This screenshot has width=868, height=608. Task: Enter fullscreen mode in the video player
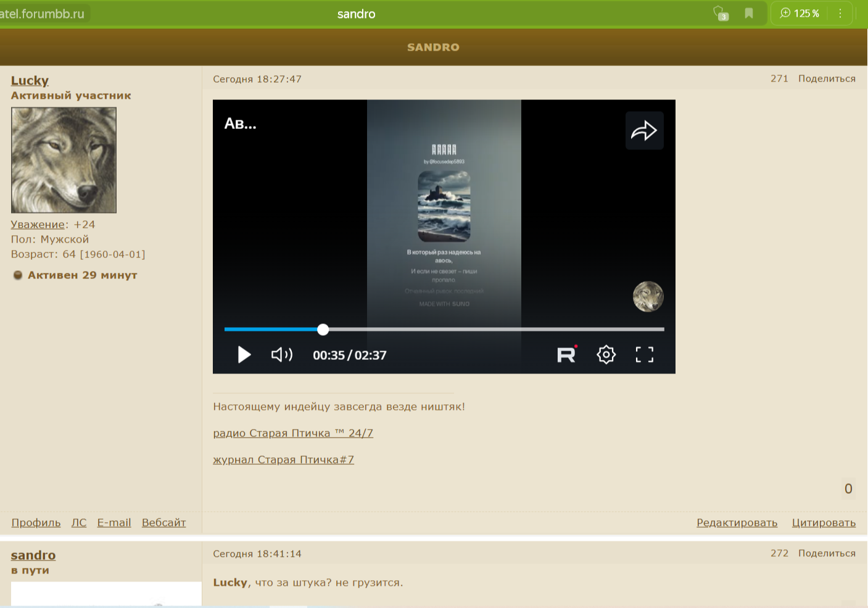coord(645,354)
